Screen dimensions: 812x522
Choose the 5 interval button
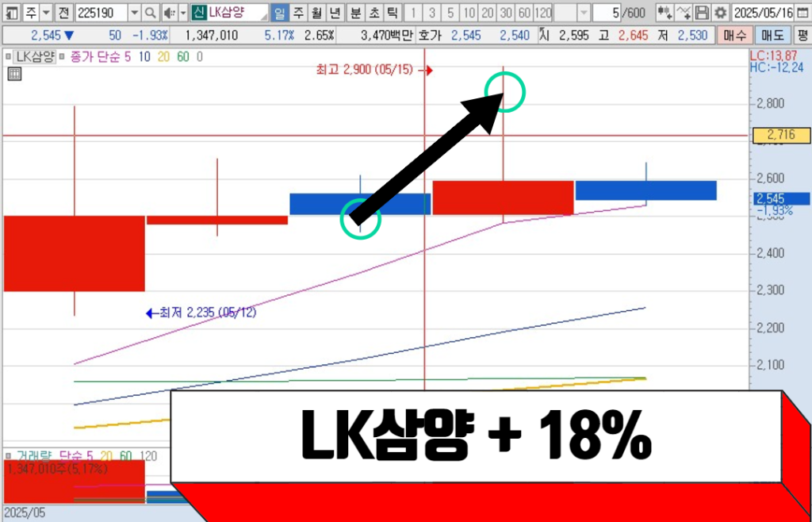pyautogui.click(x=450, y=12)
